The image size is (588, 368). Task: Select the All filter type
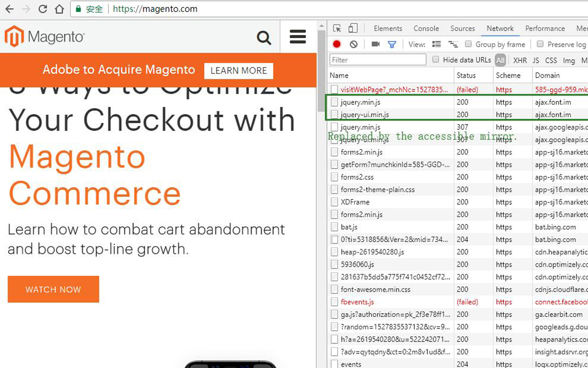500,60
